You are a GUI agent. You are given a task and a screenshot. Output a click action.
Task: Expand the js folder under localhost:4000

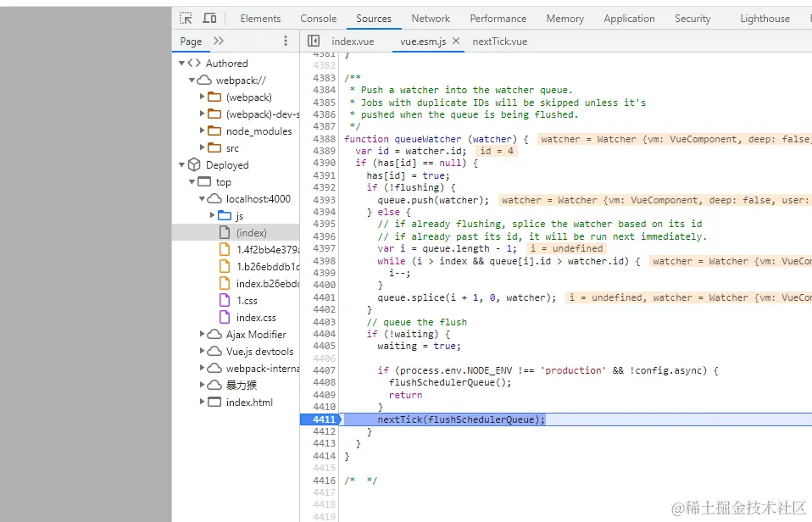213,215
